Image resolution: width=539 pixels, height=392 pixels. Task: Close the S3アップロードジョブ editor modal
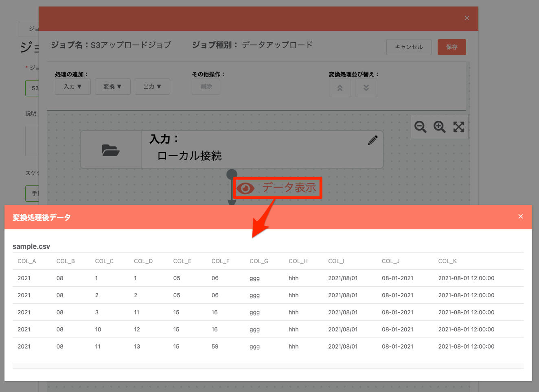(x=467, y=18)
